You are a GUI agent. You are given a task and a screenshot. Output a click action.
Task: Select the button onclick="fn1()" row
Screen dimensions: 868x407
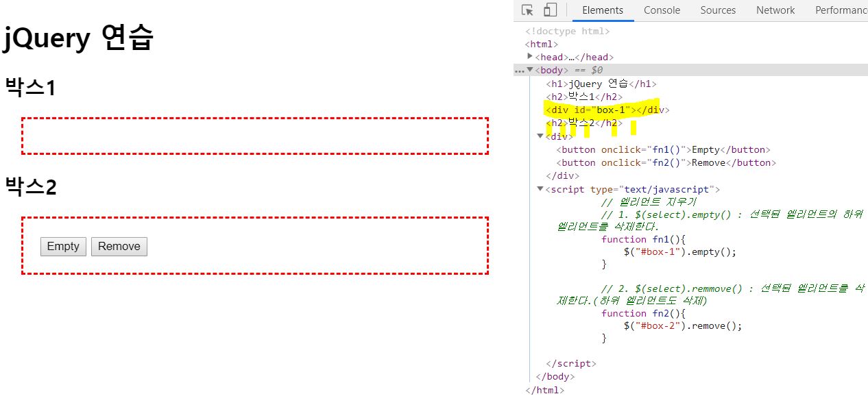(x=664, y=149)
